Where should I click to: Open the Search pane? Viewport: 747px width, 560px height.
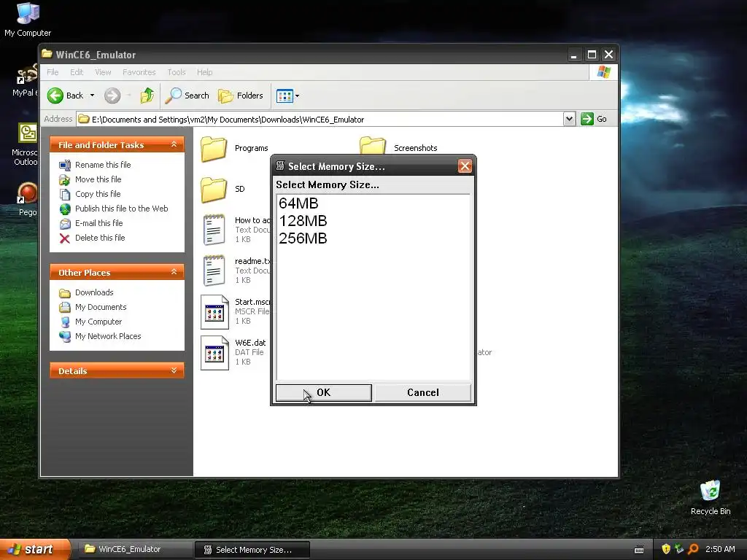(x=187, y=96)
